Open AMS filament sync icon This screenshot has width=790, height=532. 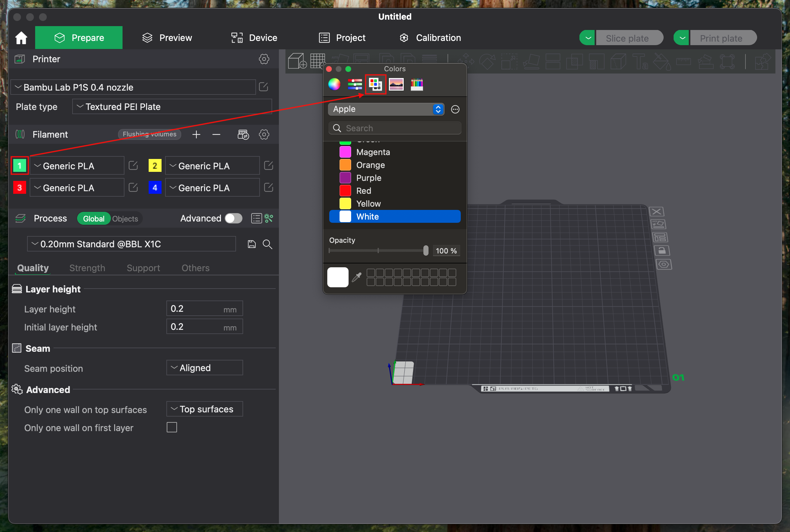coord(243,135)
